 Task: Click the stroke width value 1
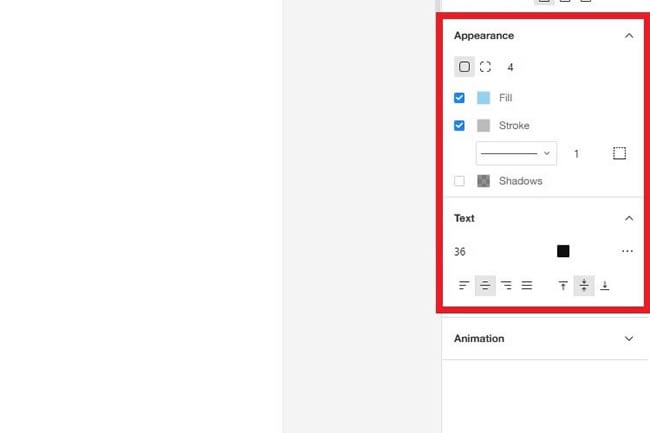[576, 154]
